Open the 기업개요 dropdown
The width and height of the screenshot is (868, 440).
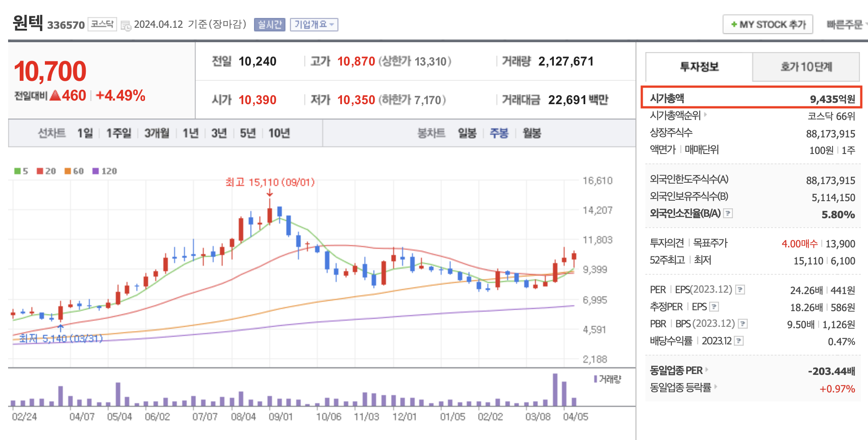[314, 25]
